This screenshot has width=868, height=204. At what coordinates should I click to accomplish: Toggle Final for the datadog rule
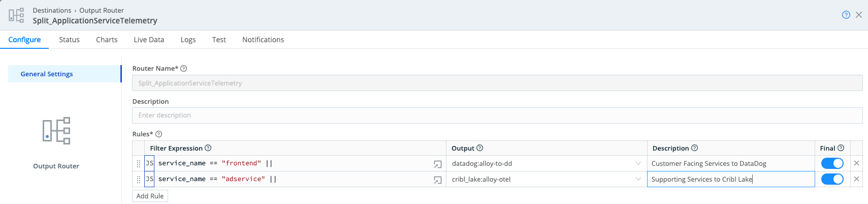pos(832,163)
